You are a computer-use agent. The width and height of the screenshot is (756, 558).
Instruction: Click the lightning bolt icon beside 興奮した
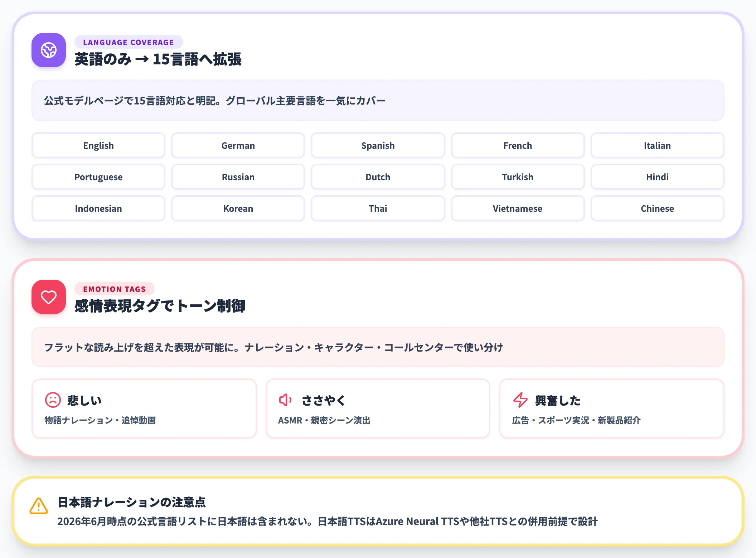point(520,400)
